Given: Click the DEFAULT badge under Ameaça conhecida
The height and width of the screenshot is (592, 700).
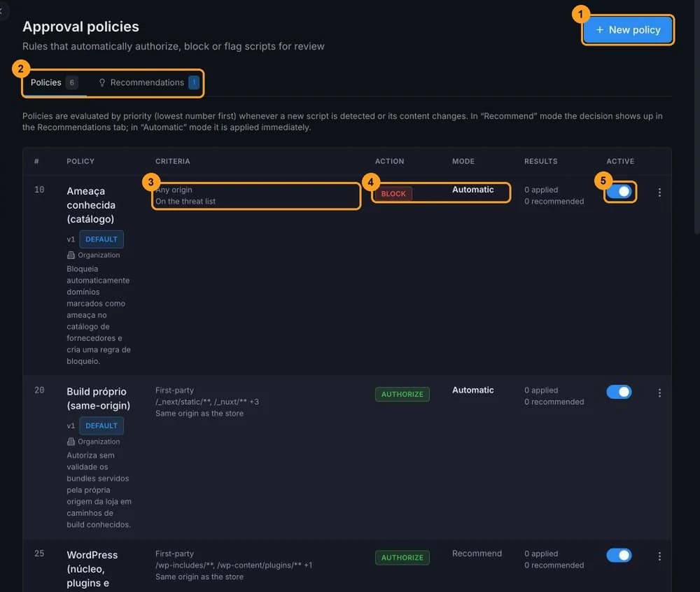Looking at the screenshot, I should click(x=101, y=239).
